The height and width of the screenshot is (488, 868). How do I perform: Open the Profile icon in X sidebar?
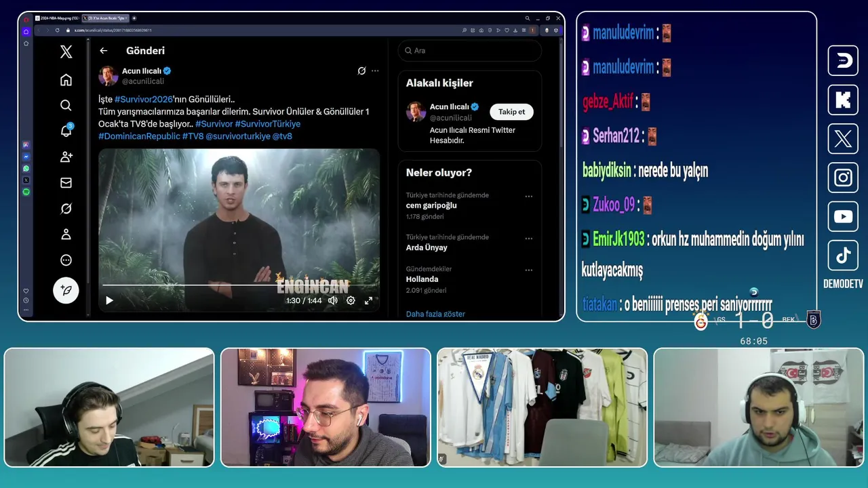coord(66,234)
